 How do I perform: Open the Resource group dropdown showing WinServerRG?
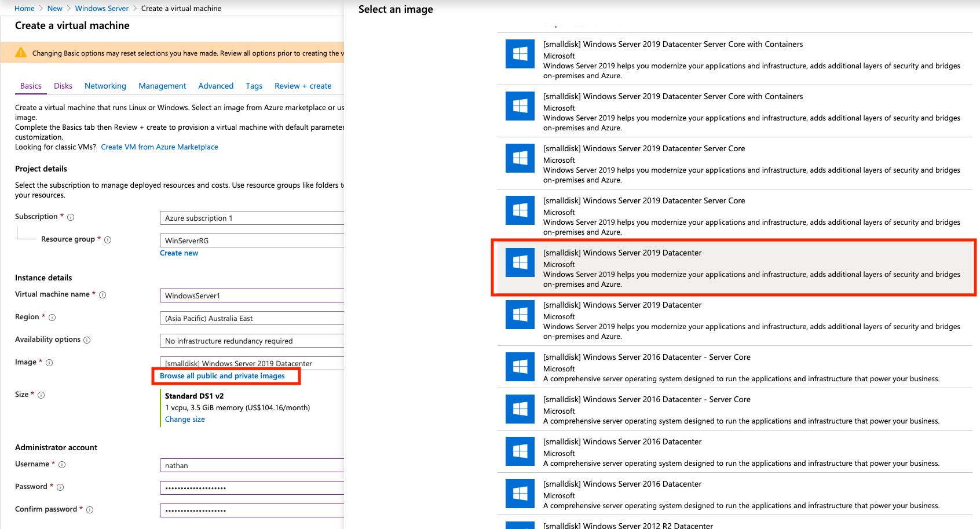251,240
